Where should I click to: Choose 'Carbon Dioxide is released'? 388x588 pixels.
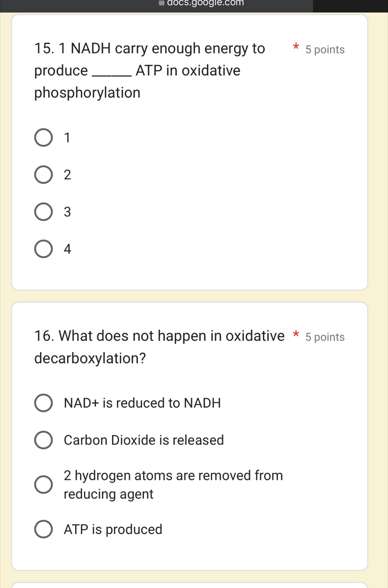tap(43, 440)
